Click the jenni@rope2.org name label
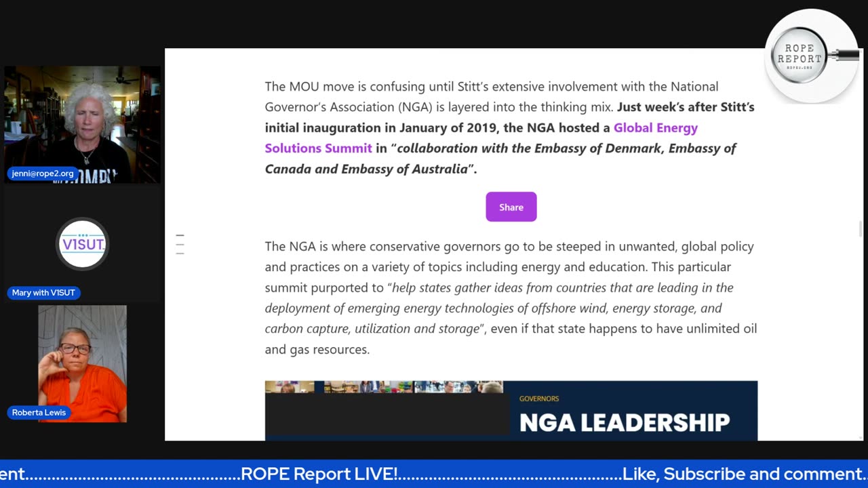The height and width of the screenshot is (488, 868). pos(42,174)
